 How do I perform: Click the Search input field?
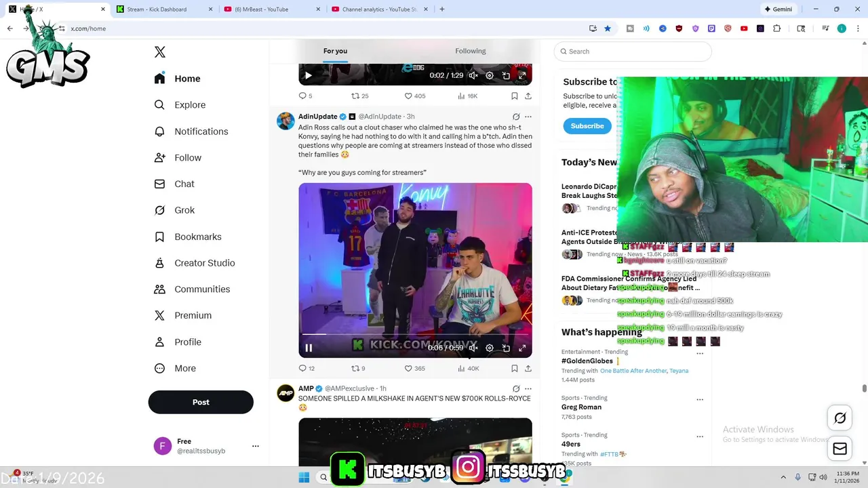coord(633,52)
